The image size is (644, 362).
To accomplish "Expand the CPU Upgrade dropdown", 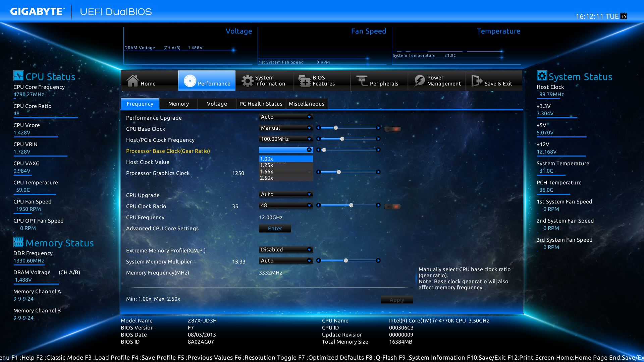I will coord(286,194).
